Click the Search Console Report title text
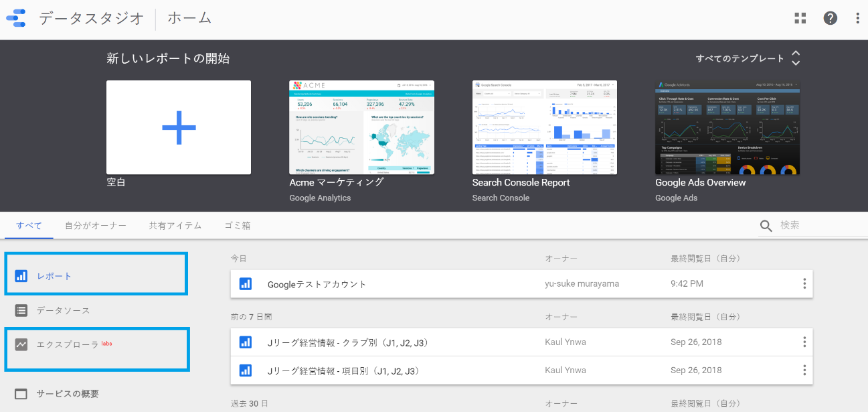The width and height of the screenshot is (868, 412). click(521, 182)
